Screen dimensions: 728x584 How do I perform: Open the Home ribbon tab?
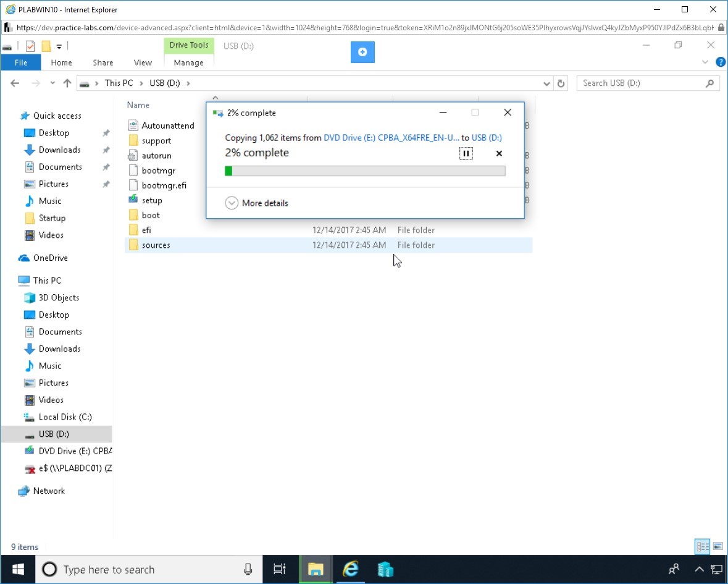click(x=61, y=62)
